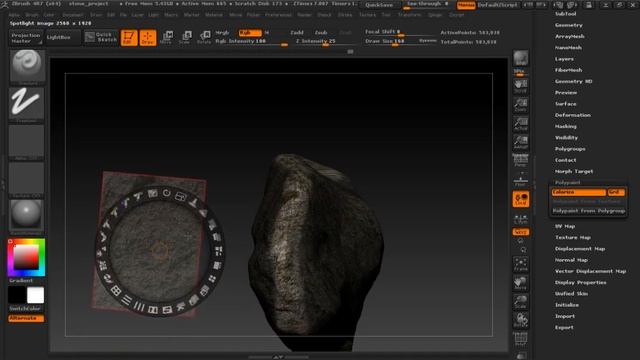Collapse the Polypaint subpalette
640x360 pixels.
coord(567,182)
